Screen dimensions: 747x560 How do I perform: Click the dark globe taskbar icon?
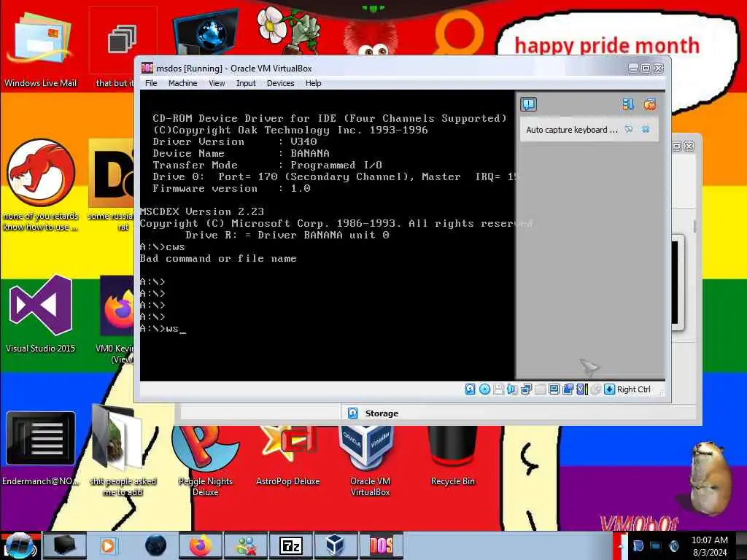pyautogui.click(x=155, y=545)
